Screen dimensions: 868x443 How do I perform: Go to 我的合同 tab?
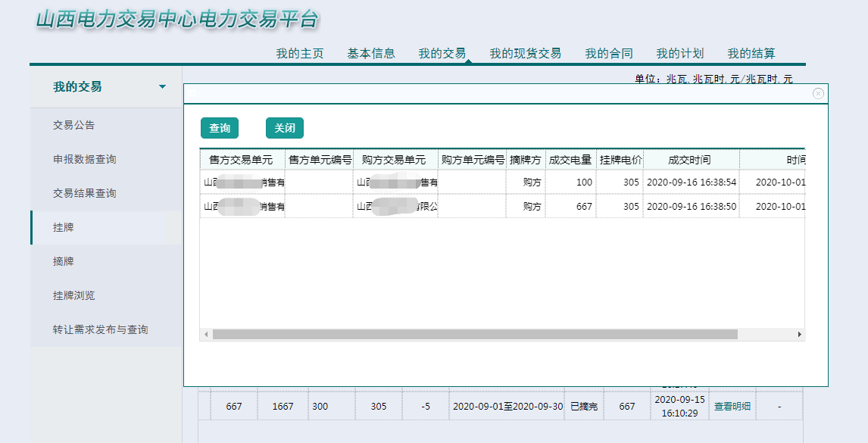[x=609, y=53]
